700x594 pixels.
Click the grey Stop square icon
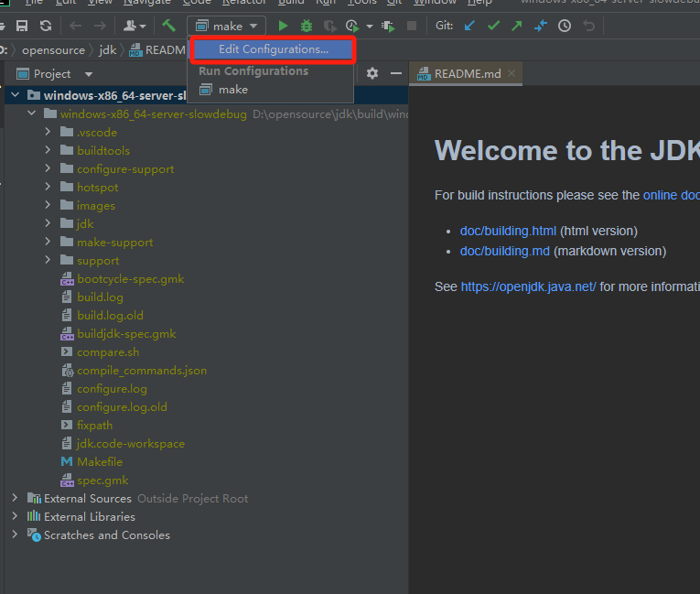tap(412, 26)
